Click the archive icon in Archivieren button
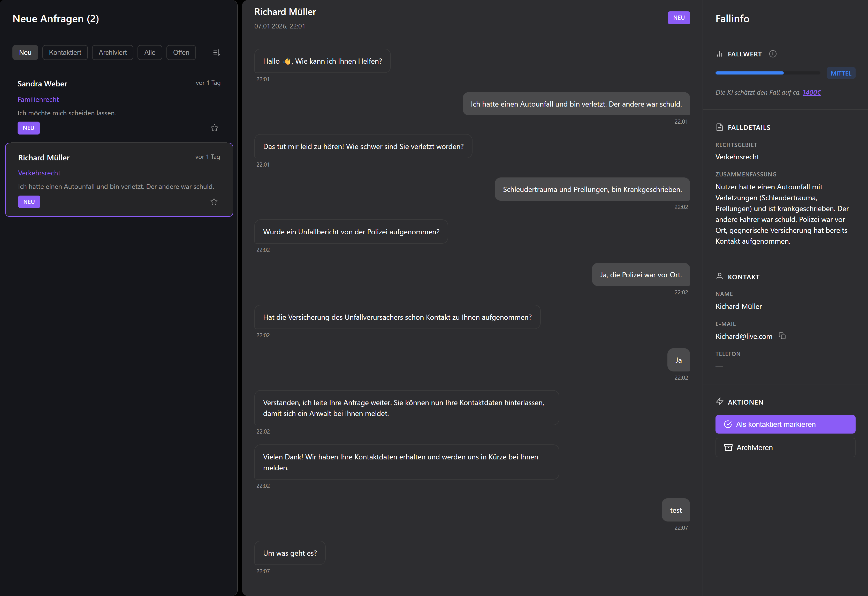Screen dimensions: 868x596 (729, 447)
